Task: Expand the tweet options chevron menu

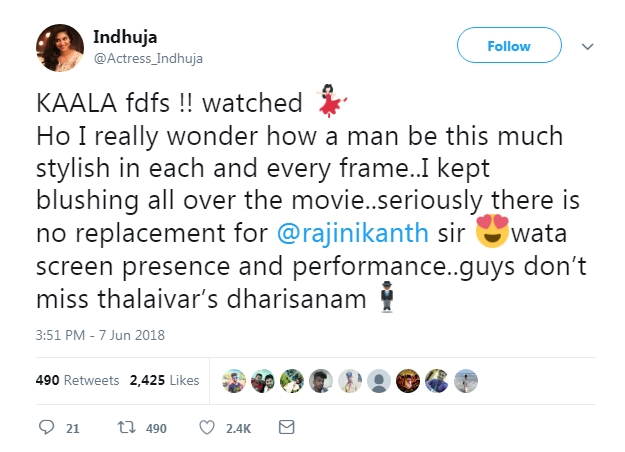Action: coord(588,47)
